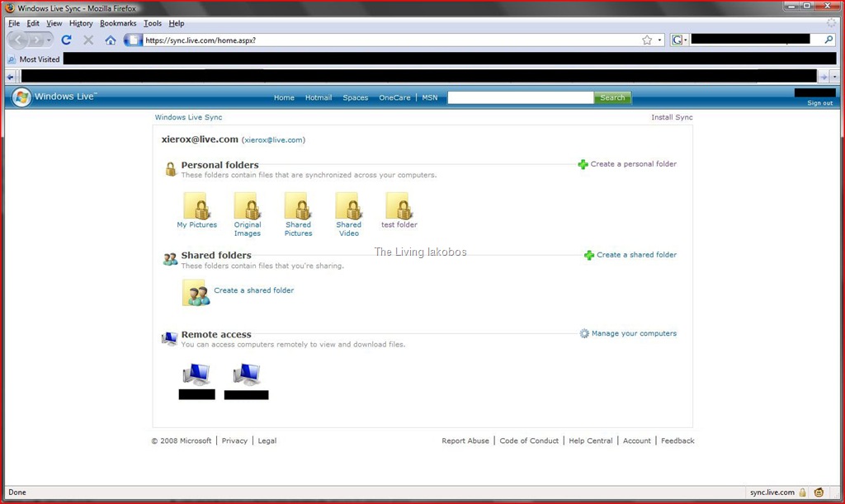This screenshot has height=504, width=845.
Task: Click the green plus next to Create a shared folder link on right
Action: tap(589, 255)
